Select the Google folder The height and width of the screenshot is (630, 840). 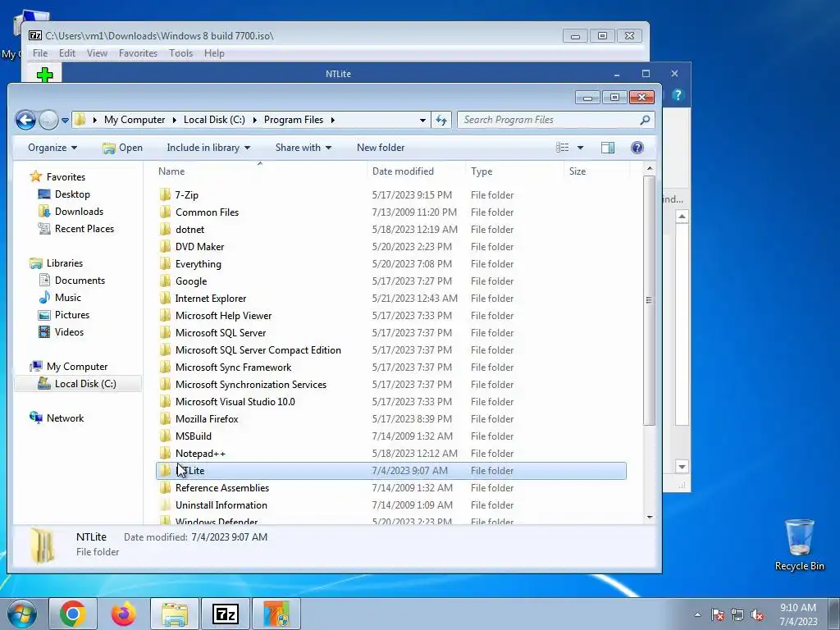[190, 281]
